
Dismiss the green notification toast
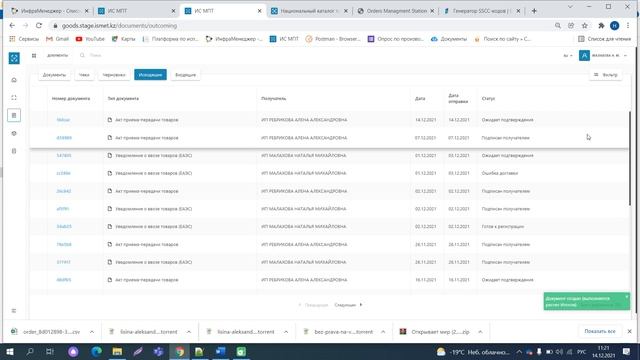627,297
